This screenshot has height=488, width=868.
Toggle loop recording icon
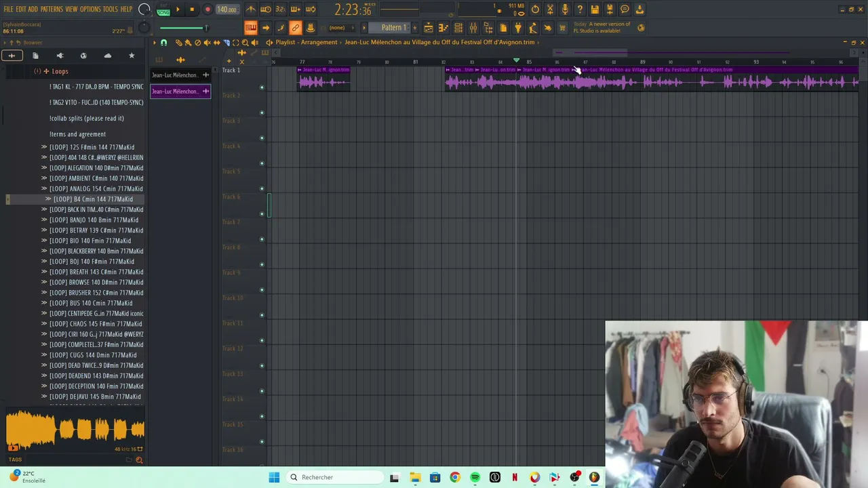click(311, 9)
